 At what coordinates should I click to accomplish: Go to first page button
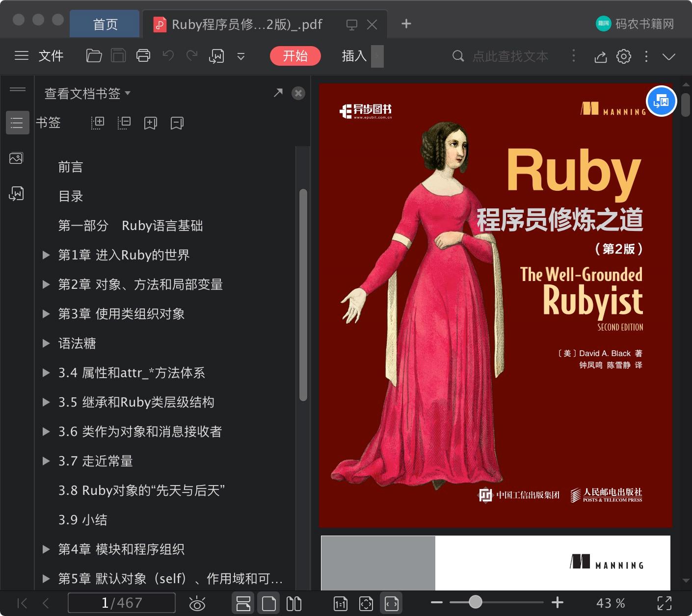pos(22,603)
